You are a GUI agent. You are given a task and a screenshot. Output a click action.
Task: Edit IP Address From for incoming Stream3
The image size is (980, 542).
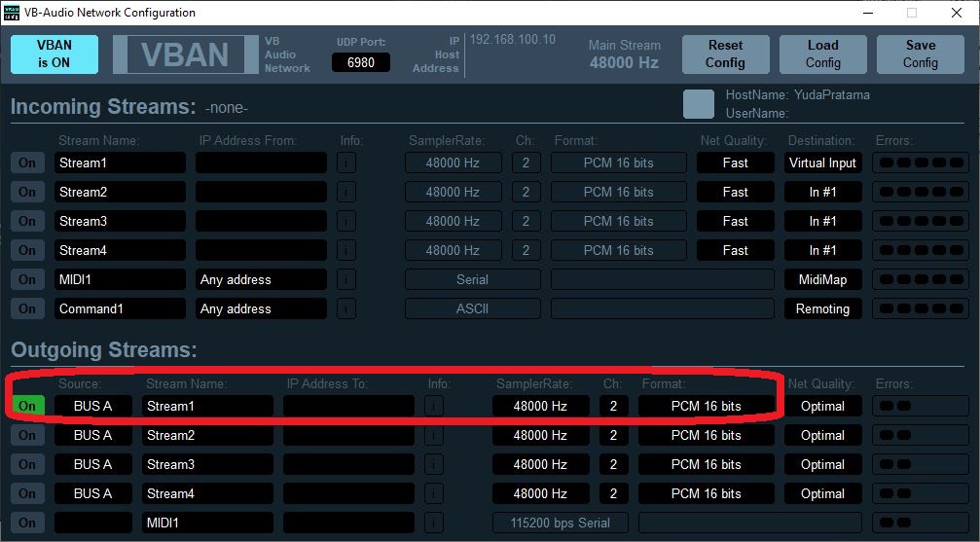pyautogui.click(x=261, y=221)
